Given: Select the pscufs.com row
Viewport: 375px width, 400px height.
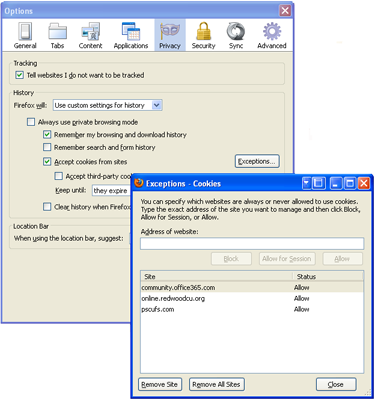Looking at the screenshot, I should (252, 309).
